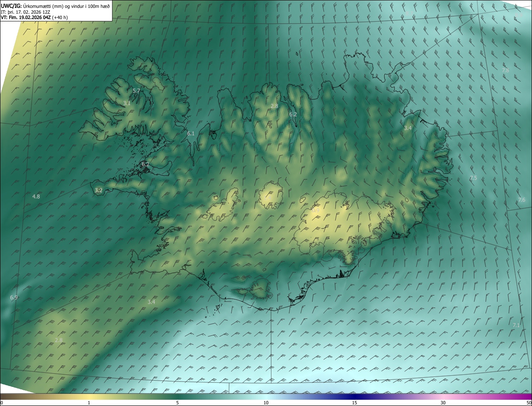Screen dimensions: 532x406
Task: Click the 4.8 value over the western sea
Action: click(36, 196)
